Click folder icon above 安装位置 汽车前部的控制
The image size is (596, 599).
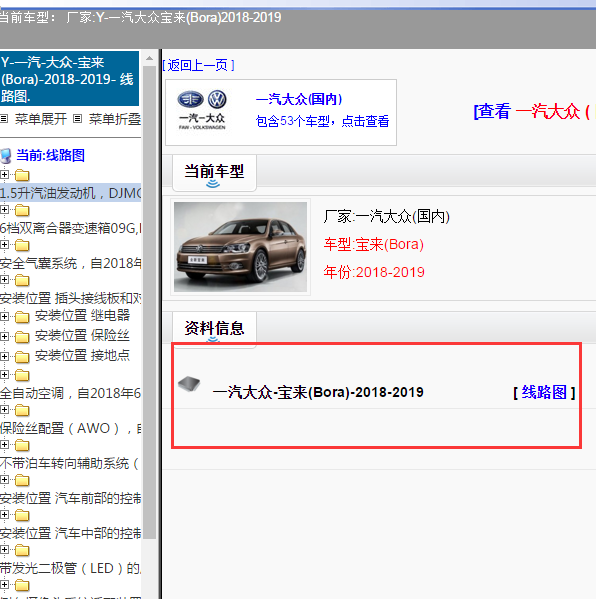22,480
